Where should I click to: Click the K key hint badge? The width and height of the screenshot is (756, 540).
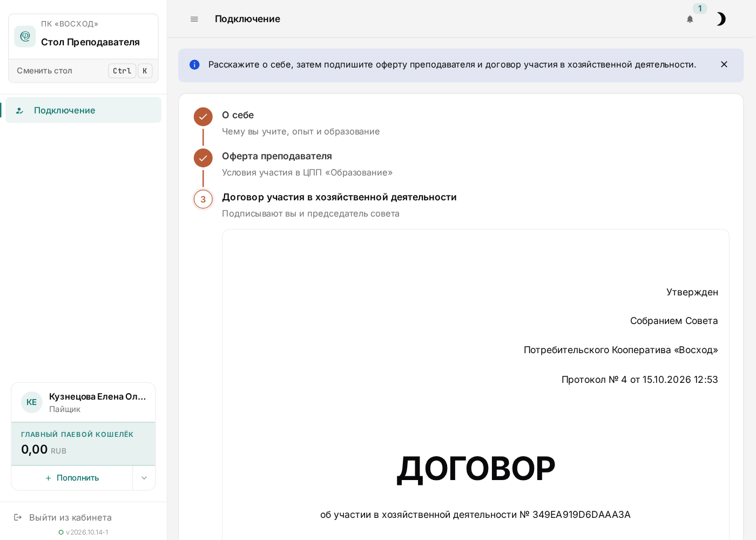(x=145, y=71)
